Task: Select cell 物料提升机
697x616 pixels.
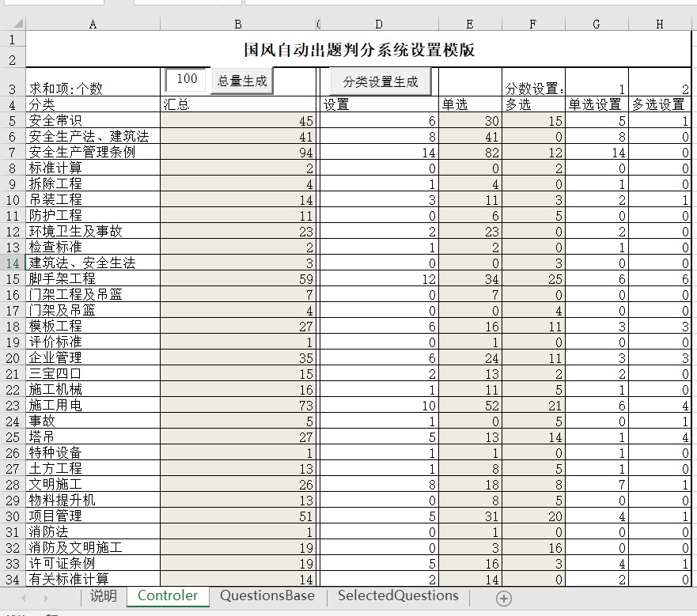Action: (93, 500)
